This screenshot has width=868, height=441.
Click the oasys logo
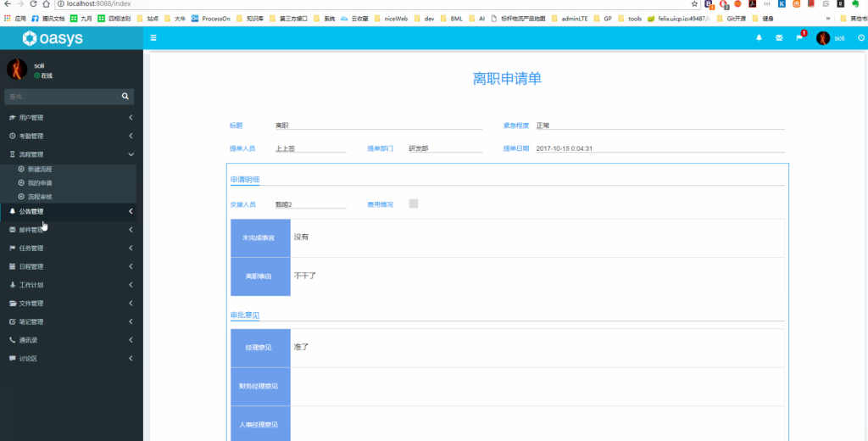point(53,38)
